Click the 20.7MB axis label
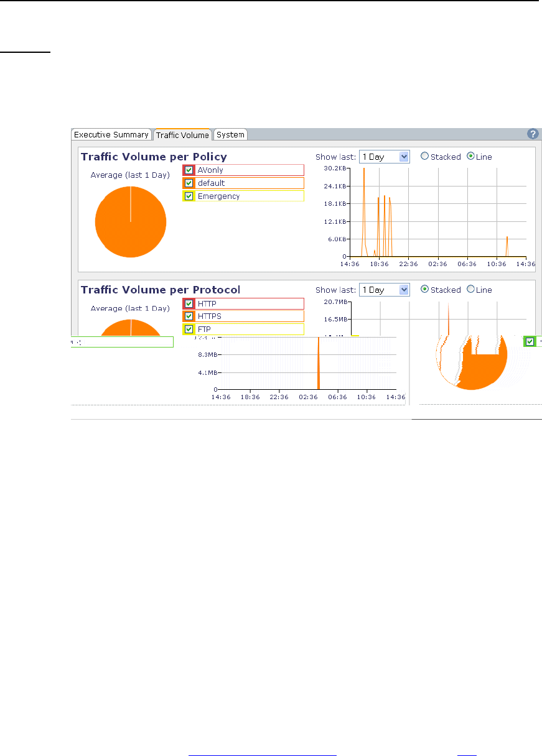Screen dimensions: 542x756 pos(335,302)
